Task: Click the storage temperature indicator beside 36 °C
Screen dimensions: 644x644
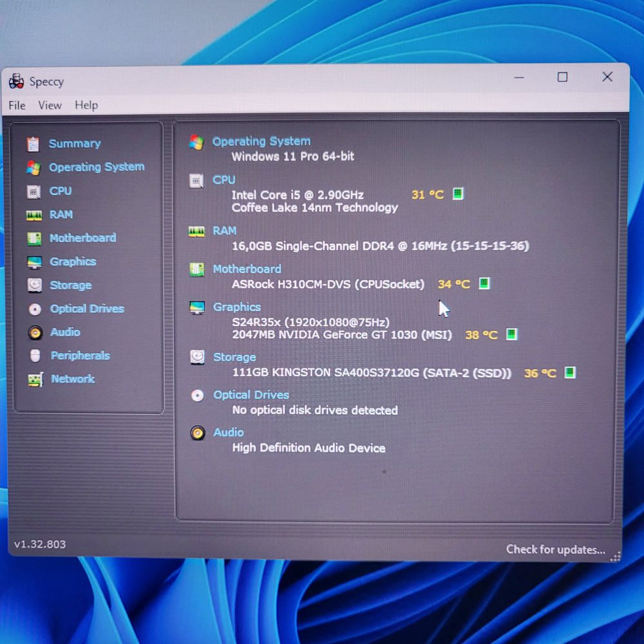Action: 570,372
